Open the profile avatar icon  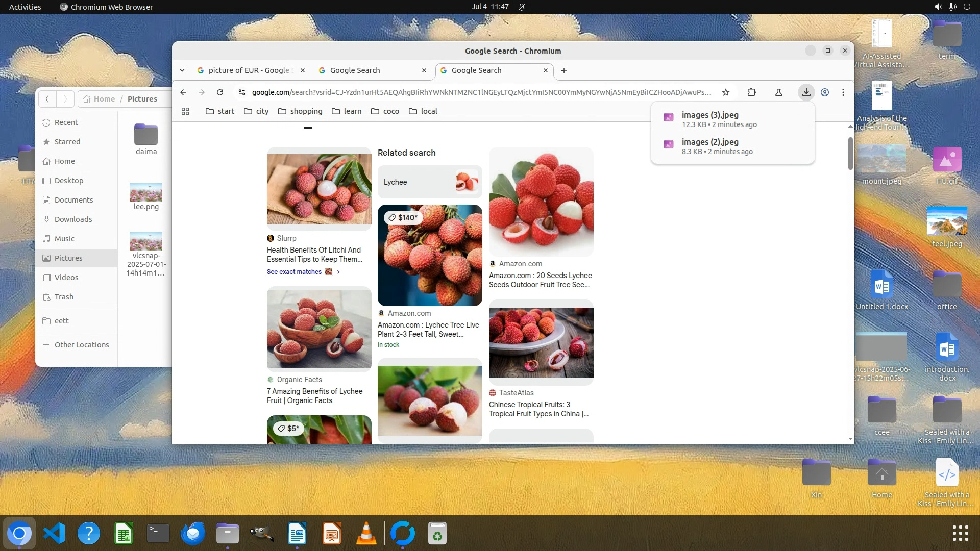click(825, 92)
